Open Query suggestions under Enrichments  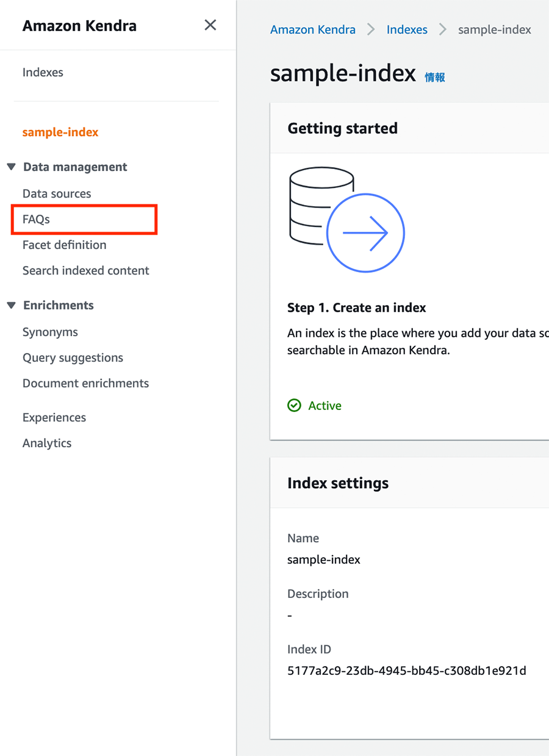[73, 358]
